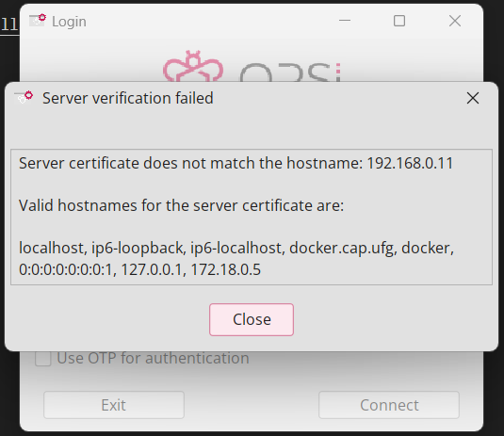Click the Server verification failed title text

tap(128, 98)
